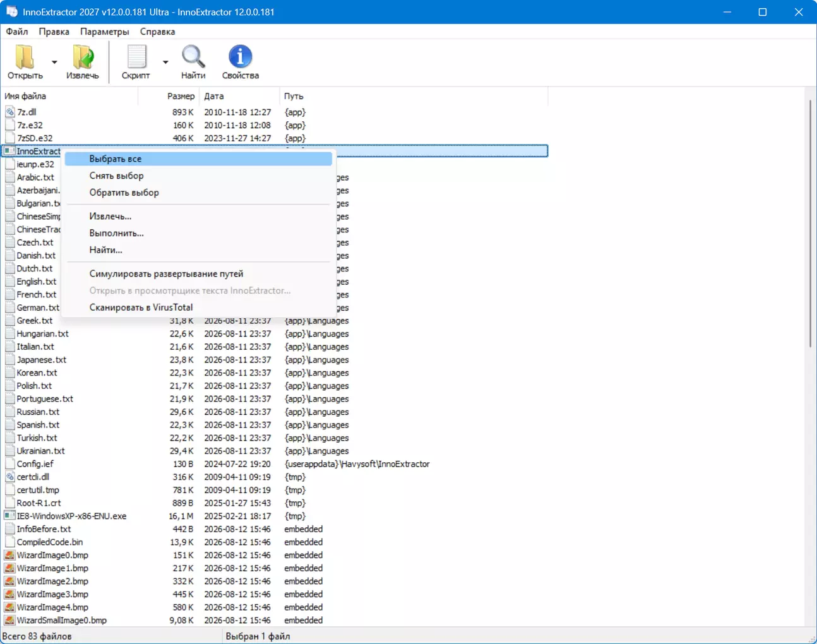Select the Japanese.txt file
The image size is (817, 644).
(x=42, y=360)
